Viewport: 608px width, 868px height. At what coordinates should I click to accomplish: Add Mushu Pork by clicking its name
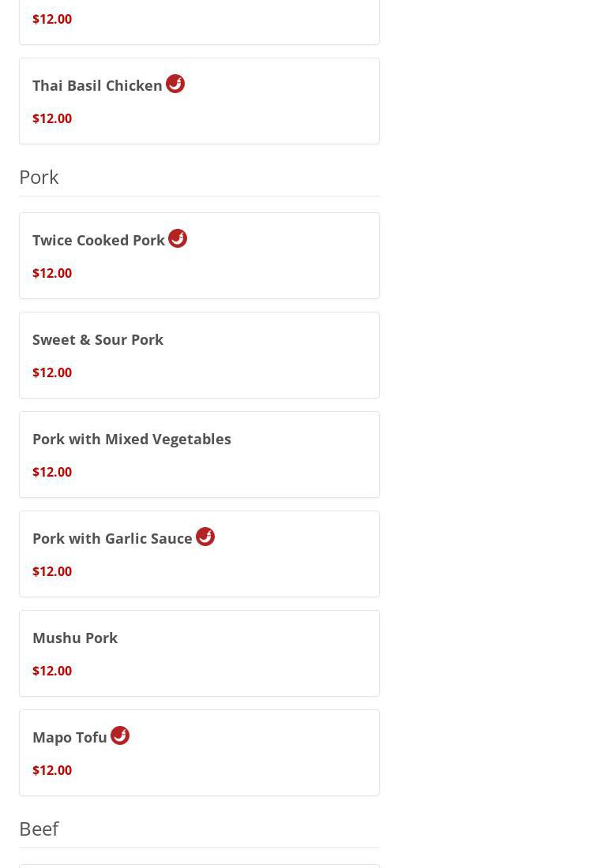[x=75, y=638]
